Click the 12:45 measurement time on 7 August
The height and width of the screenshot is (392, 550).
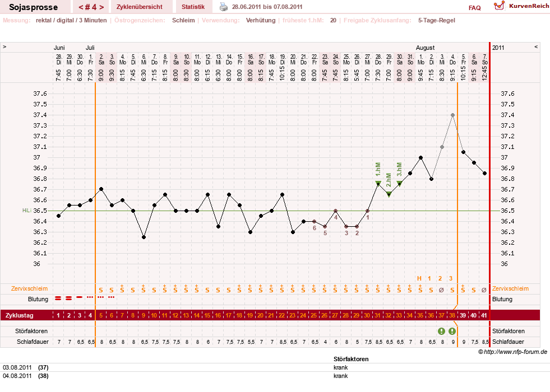pos(484,73)
